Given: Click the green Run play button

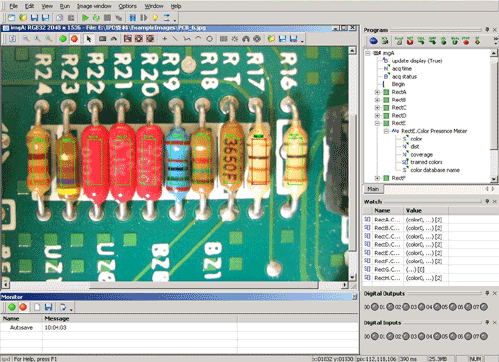Looking at the screenshot, I should tap(85, 18).
